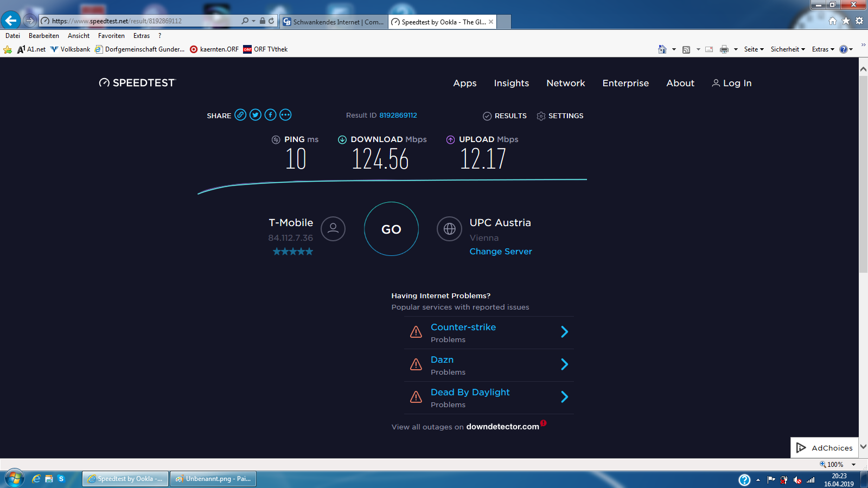This screenshot has height=488, width=868.
Task: Start a new test with GO
Action: click(x=391, y=229)
